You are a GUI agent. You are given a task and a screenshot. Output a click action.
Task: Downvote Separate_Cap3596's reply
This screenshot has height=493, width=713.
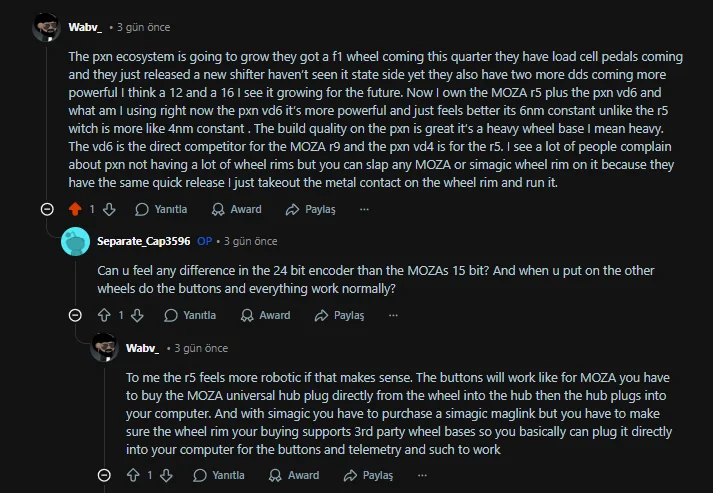point(139,315)
